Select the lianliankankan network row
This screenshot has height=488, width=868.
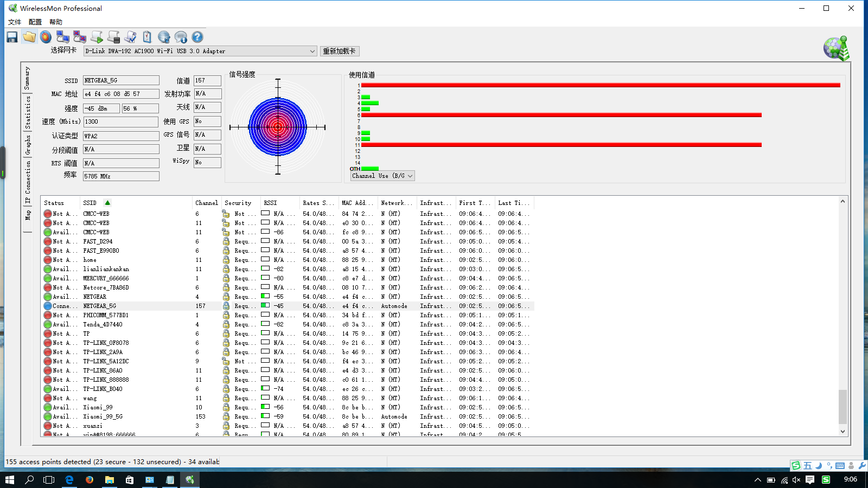click(288, 269)
